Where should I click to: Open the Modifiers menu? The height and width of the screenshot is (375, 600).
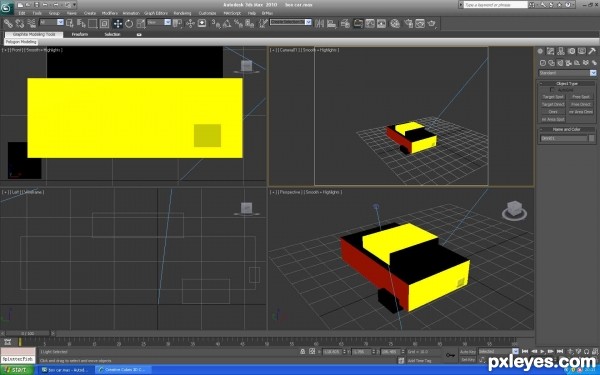tap(109, 13)
